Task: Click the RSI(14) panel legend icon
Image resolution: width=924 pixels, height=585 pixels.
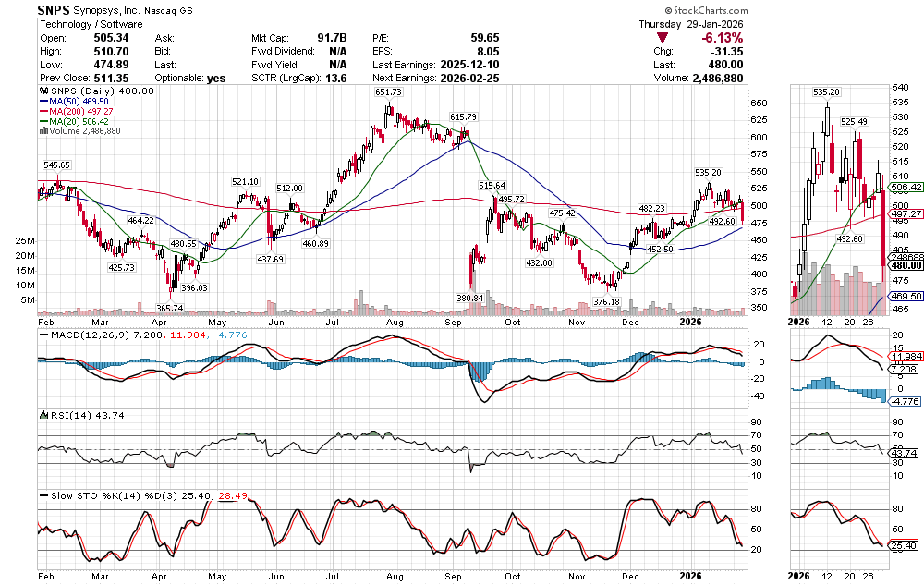Action: (x=42, y=416)
